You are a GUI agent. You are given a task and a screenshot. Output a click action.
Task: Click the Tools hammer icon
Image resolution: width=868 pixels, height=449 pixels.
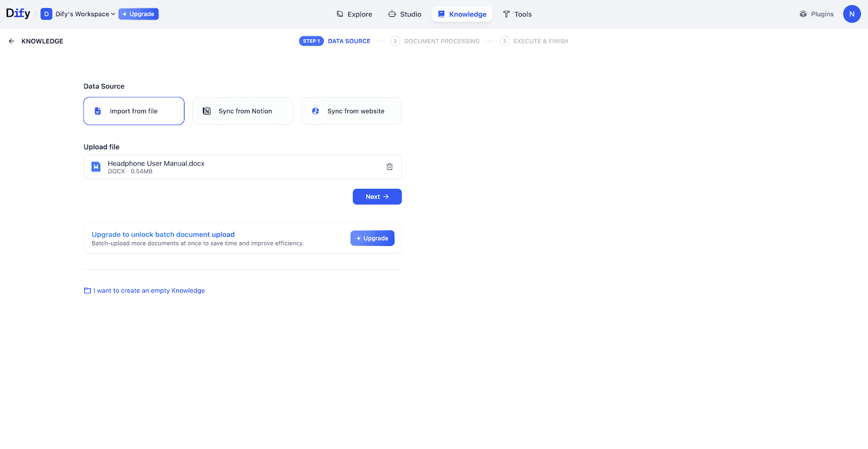507,14
